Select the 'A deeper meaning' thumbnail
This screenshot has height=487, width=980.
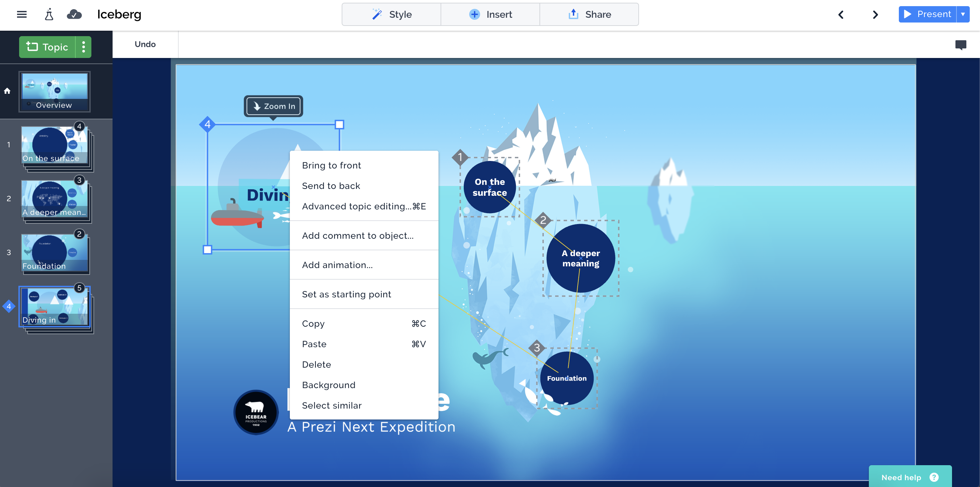tap(55, 200)
